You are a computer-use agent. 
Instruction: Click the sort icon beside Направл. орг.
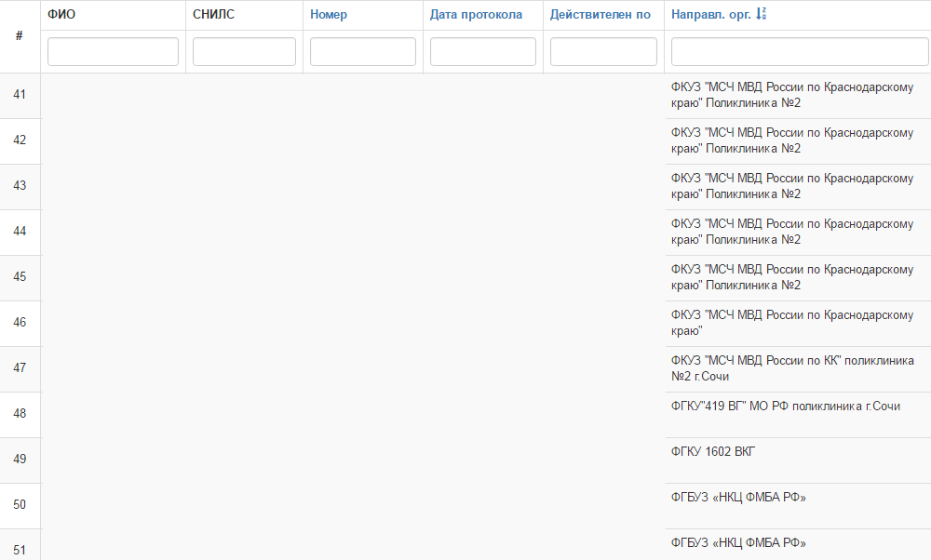pos(762,14)
